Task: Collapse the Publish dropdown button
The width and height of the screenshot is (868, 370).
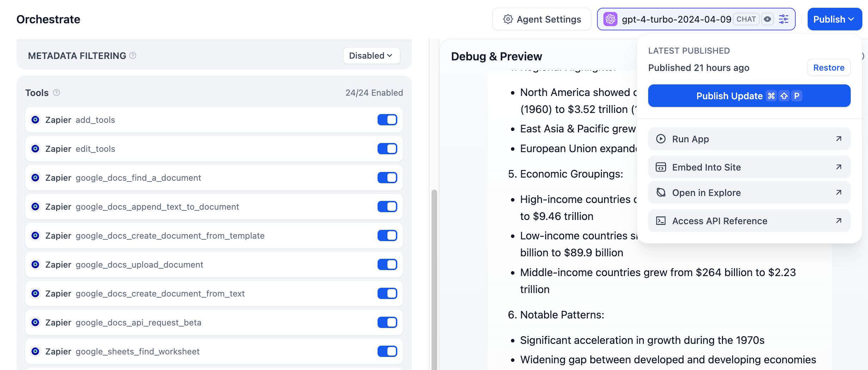Action: click(x=834, y=19)
